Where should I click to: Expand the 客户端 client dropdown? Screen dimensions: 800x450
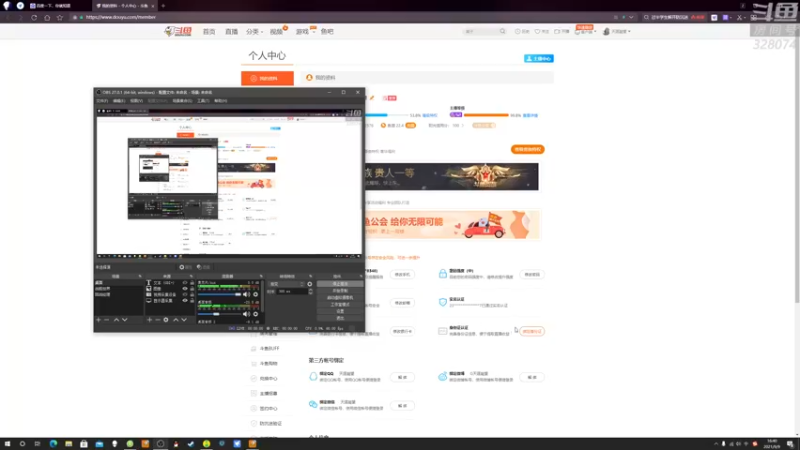point(585,32)
